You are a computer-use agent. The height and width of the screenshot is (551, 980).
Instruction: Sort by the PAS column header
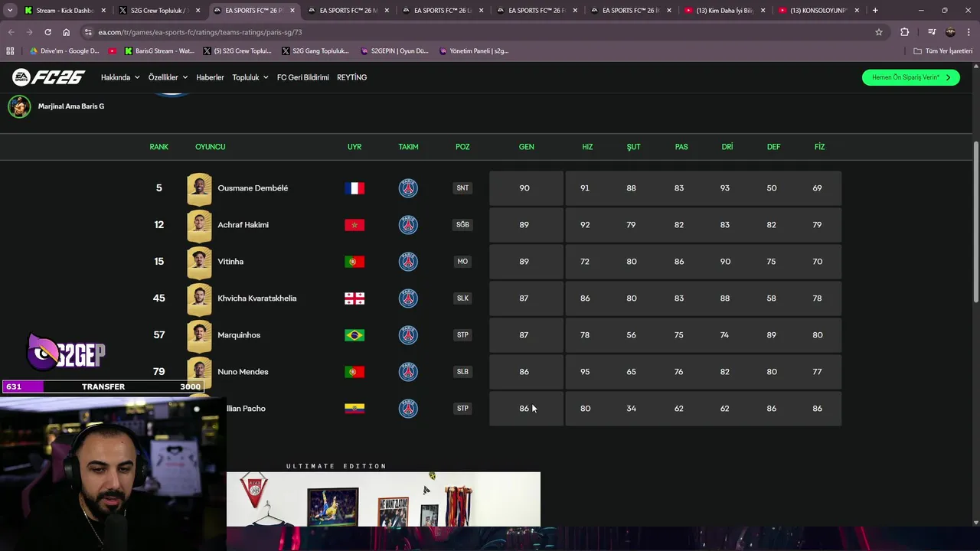click(x=681, y=147)
